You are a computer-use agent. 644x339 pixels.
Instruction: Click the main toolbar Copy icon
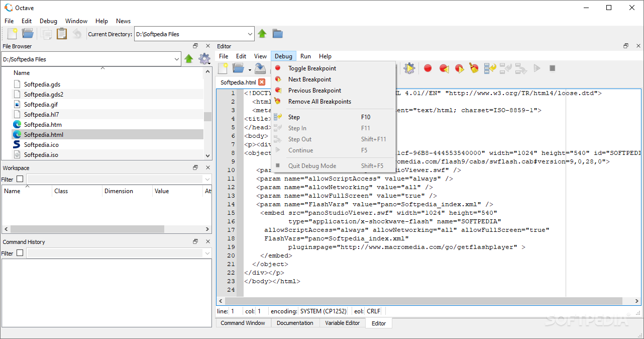pos(47,34)
